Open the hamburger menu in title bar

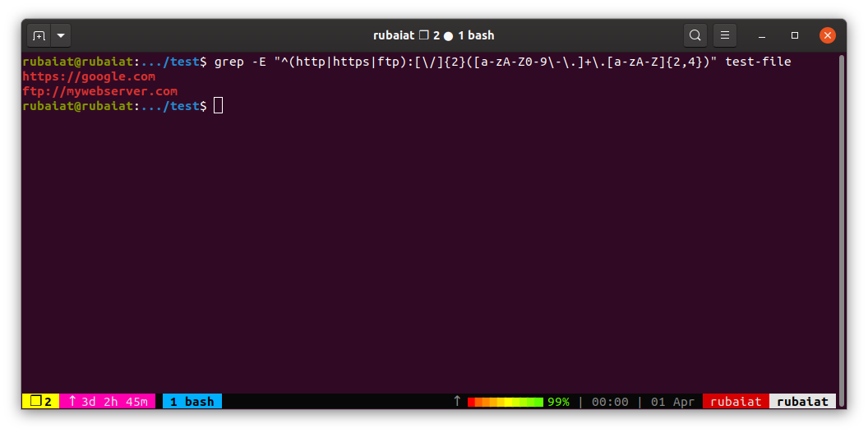(x=724, y=35)
